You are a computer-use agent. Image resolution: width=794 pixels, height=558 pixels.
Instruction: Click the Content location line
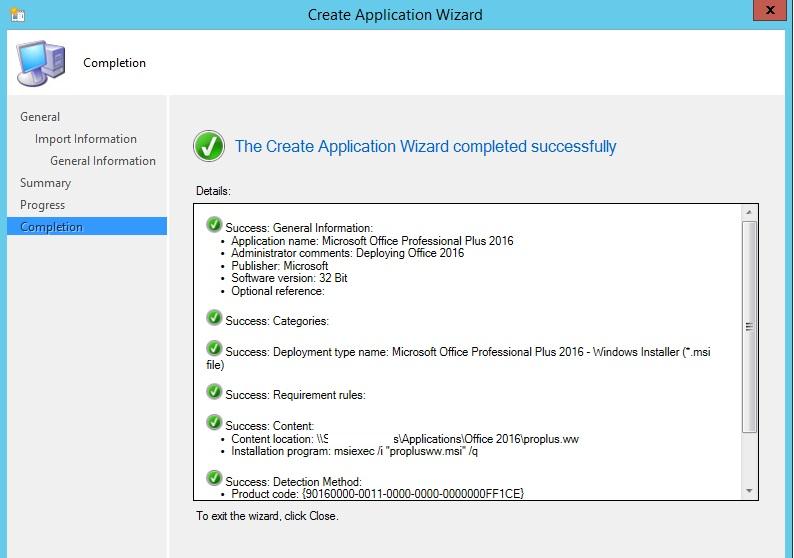pos(405,439)
